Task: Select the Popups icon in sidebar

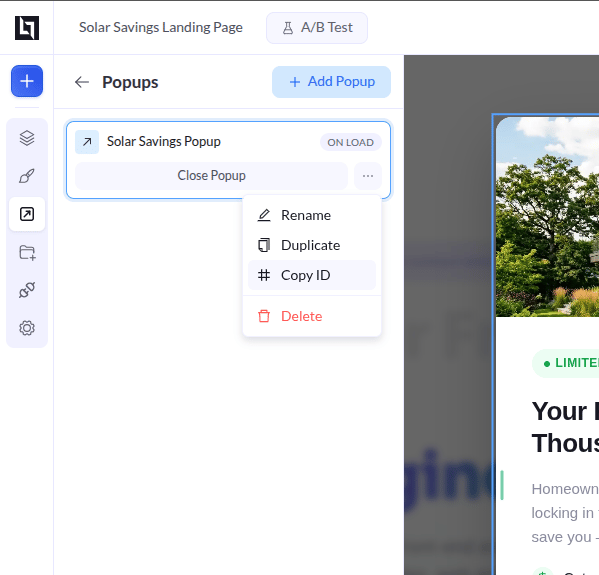Action: pyautogui.click(x=27, y=214)
